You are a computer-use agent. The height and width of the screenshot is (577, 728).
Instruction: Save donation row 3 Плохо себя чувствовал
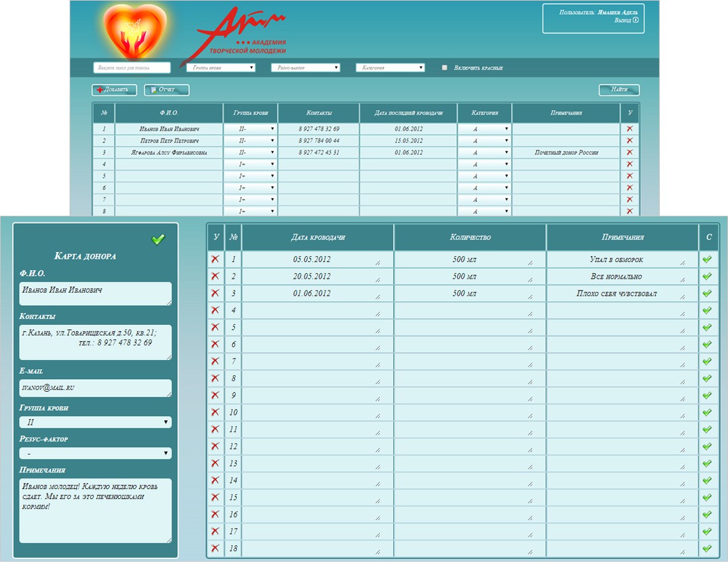[707, 293]
